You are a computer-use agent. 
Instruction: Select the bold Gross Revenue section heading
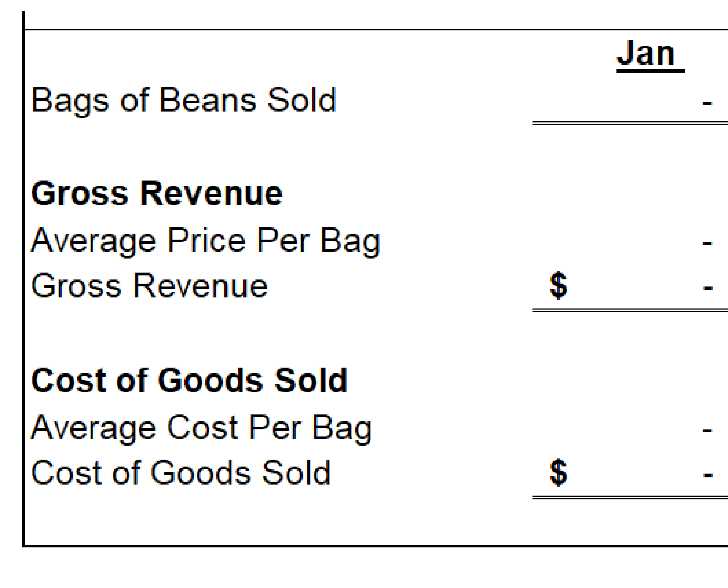[157, 194]
